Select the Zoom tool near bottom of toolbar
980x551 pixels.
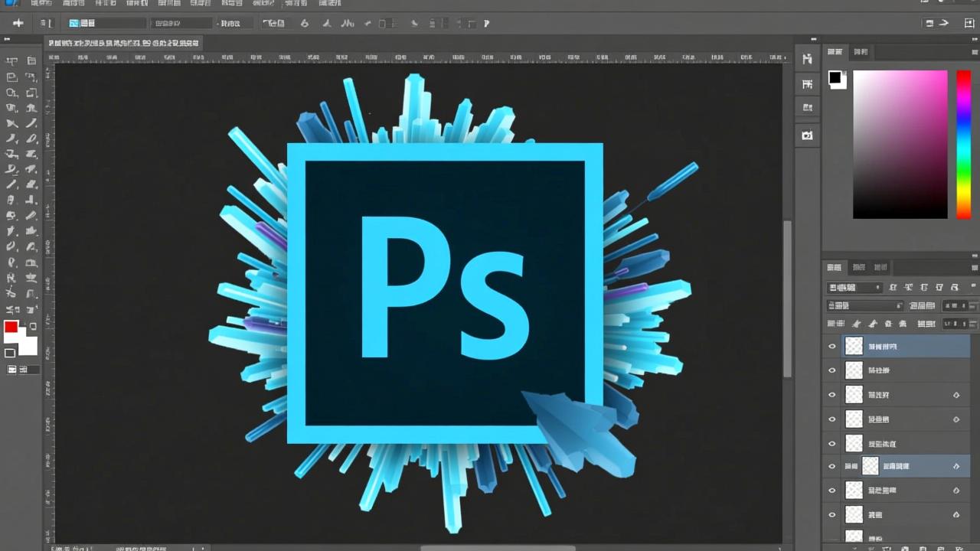pos(11,308)
